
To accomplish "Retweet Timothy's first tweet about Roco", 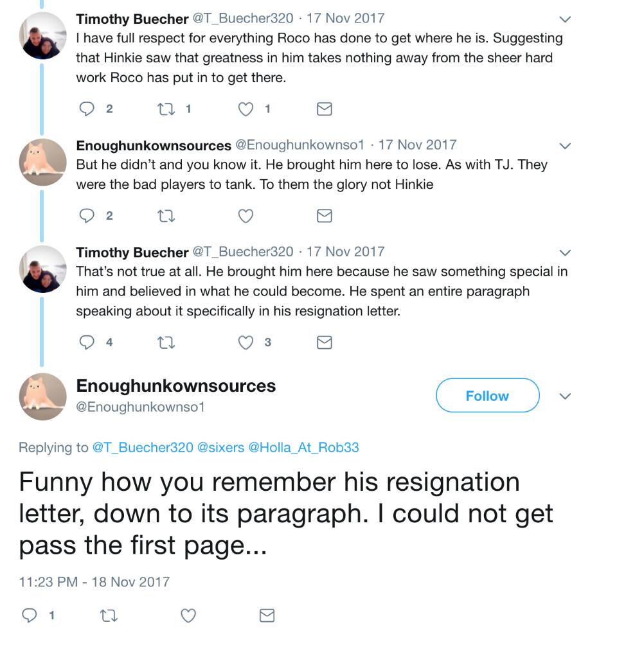I will click(165, 109).
